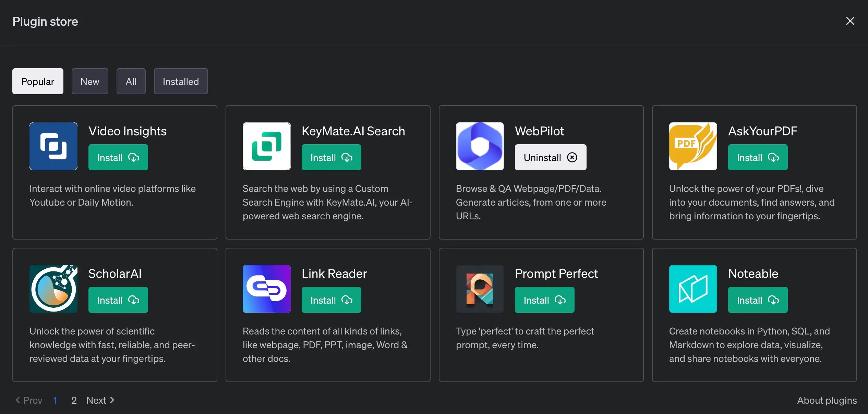Click the AskYourPDF plugin logo
868x414 pixels.
coord(693,146)
